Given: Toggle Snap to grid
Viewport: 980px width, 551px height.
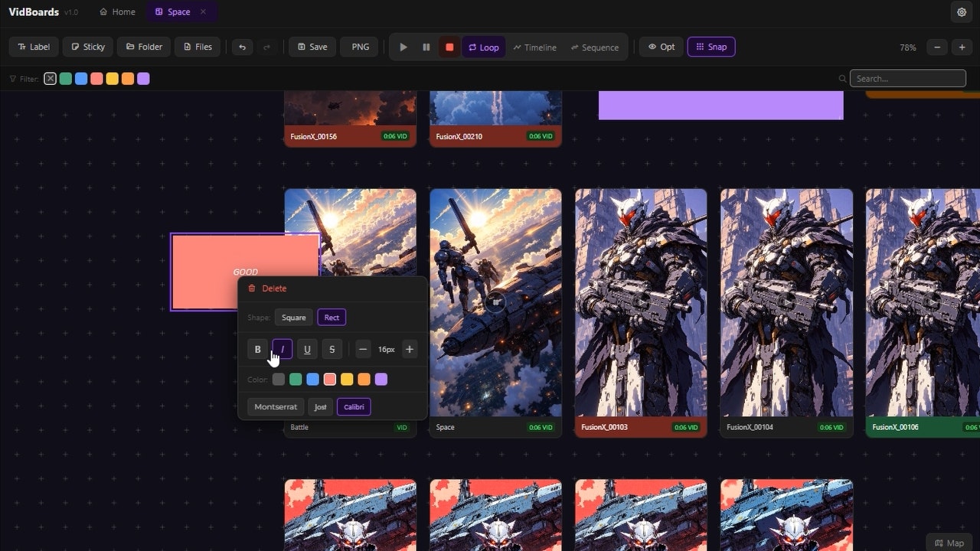Looking at the screenshot, I should (711, 47).
